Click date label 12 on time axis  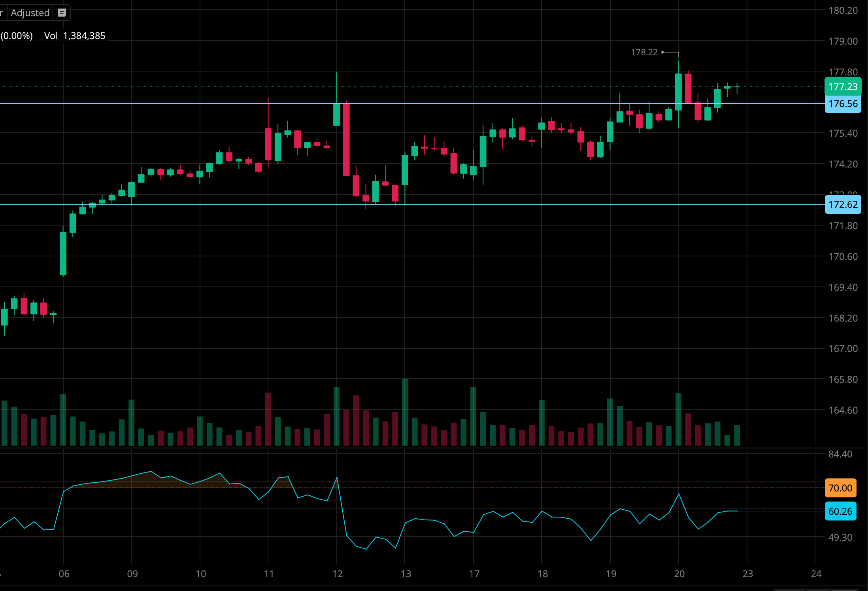tap(337, 574)
